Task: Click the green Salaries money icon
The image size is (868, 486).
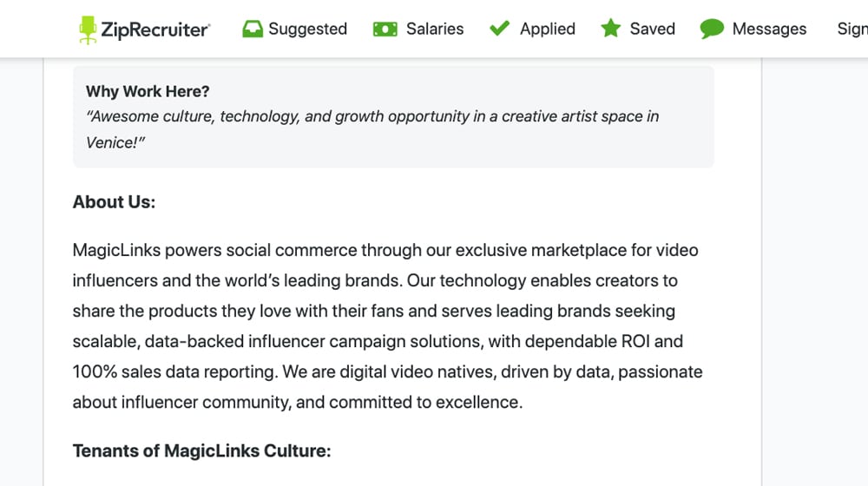Action: pyautogui.click(x=385, y=29)
